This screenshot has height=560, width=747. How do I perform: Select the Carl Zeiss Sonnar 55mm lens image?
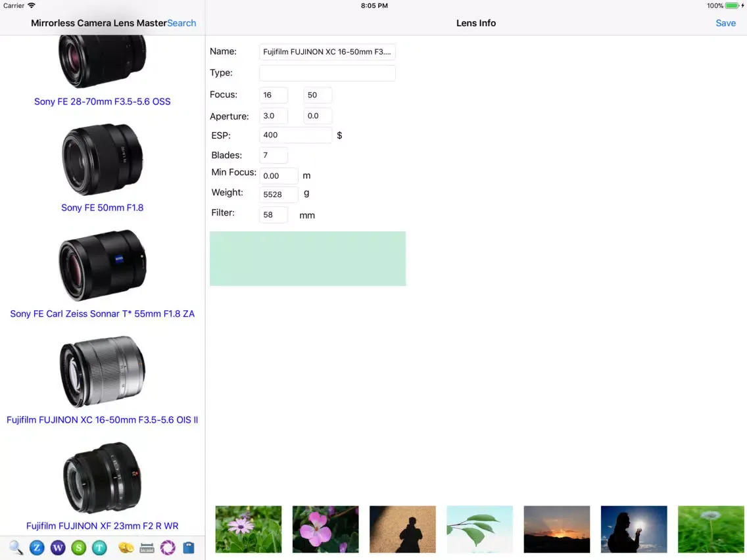click(103, 266)
